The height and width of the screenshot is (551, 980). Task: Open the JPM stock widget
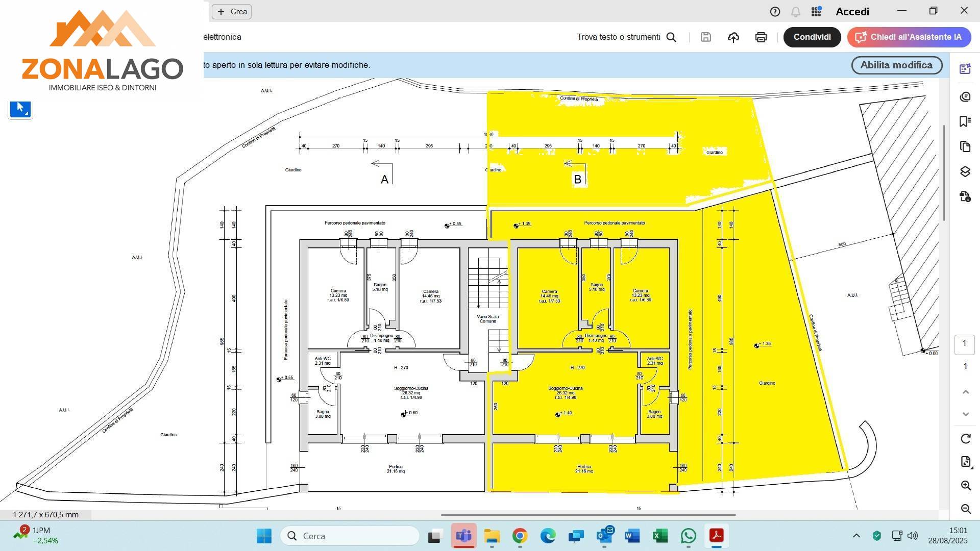(x=36, y=535)
